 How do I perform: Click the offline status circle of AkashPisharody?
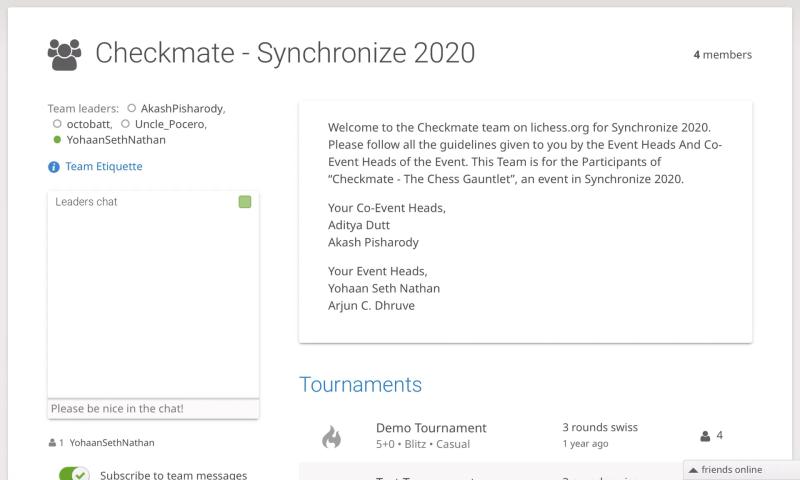(x=132, y=108)
